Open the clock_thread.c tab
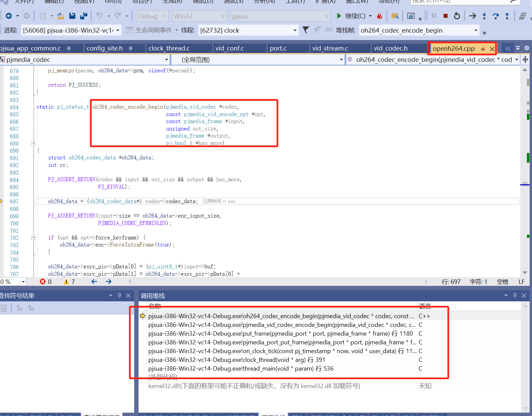The width and height of the screenshot is (532, 416). [169, 48]
